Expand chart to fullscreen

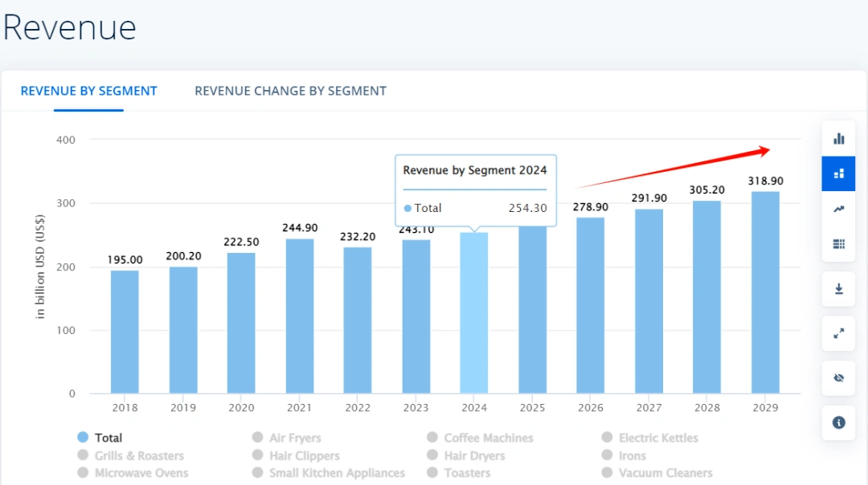click(x=838, y=333)
